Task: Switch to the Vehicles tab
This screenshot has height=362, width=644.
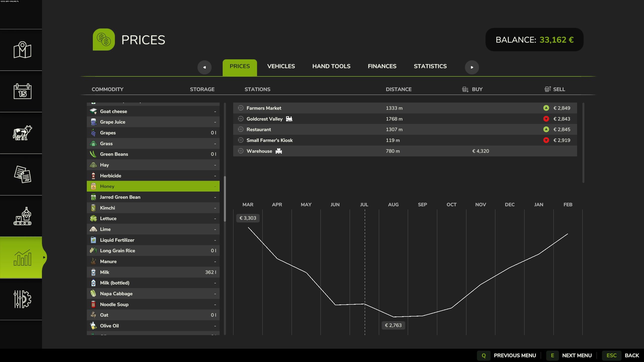Action: tap(281, 66)
